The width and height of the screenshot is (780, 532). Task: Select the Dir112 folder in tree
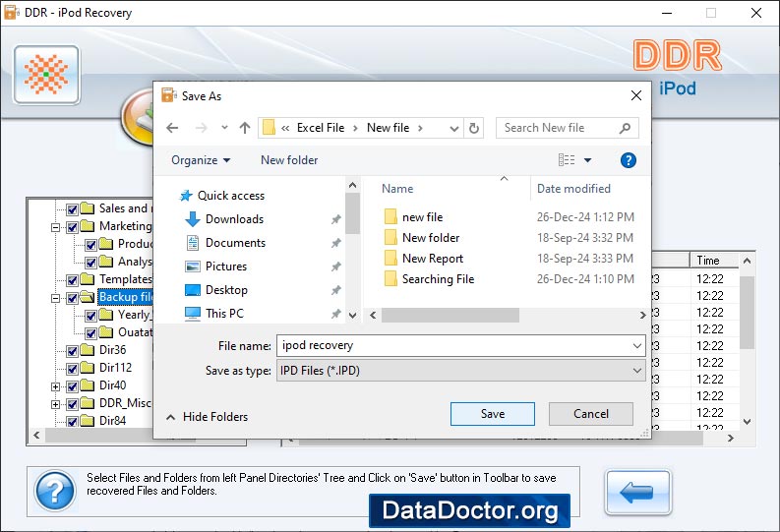click(115, 368)
